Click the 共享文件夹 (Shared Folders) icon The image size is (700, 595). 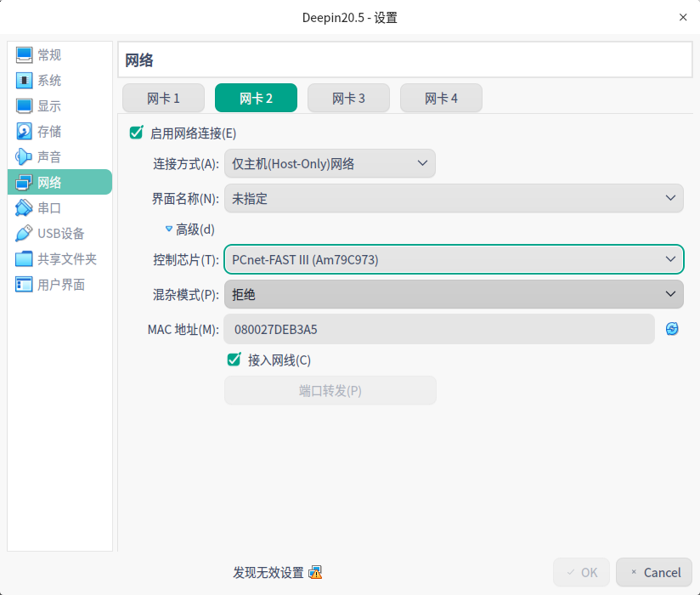24,259
